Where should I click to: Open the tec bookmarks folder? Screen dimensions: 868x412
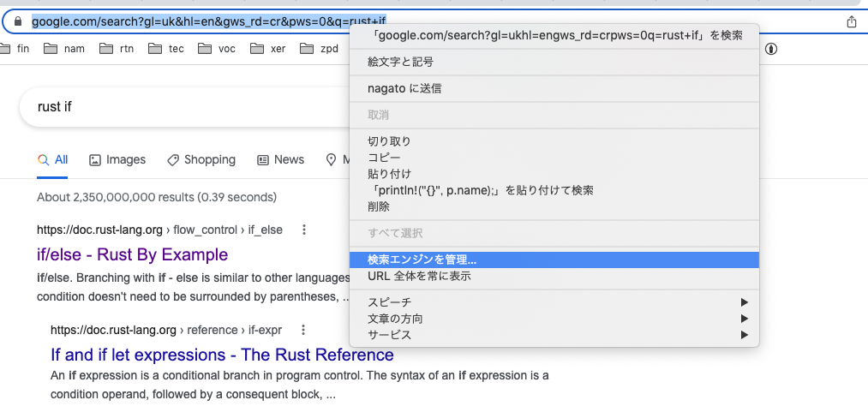(166, 49)
